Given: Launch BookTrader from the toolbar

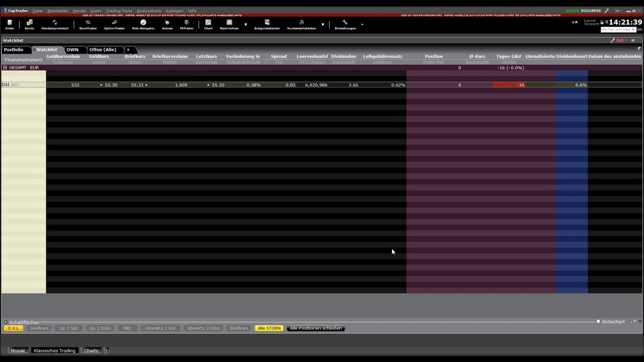Looking at the screenshot, I should pos(88,25).
